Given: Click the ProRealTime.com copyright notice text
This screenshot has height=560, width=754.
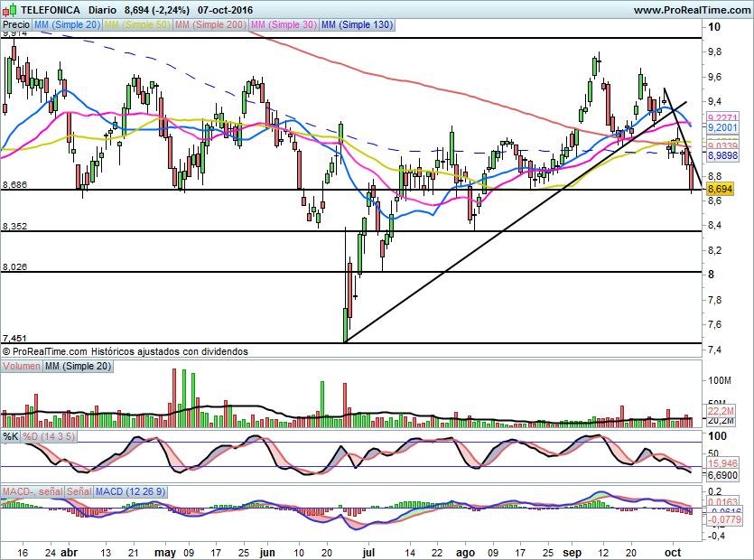Looking at the screenshot, I should [x=126, y=351].
